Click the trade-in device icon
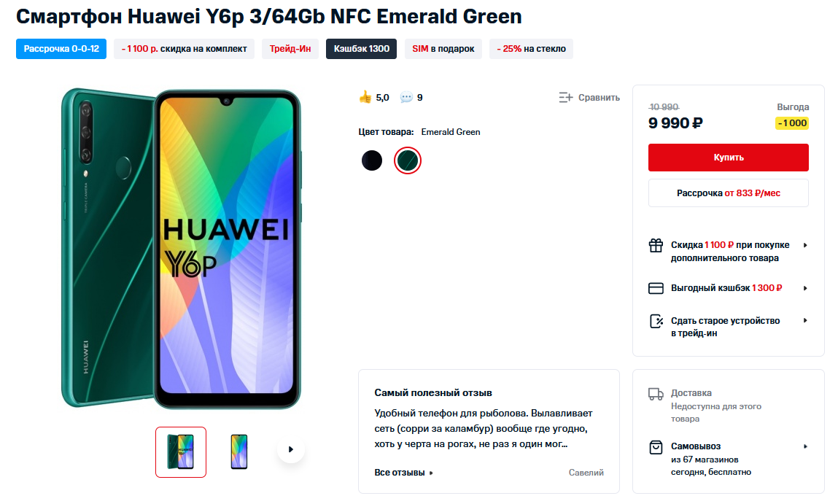 pyautogui.click(x=656, y=321)
